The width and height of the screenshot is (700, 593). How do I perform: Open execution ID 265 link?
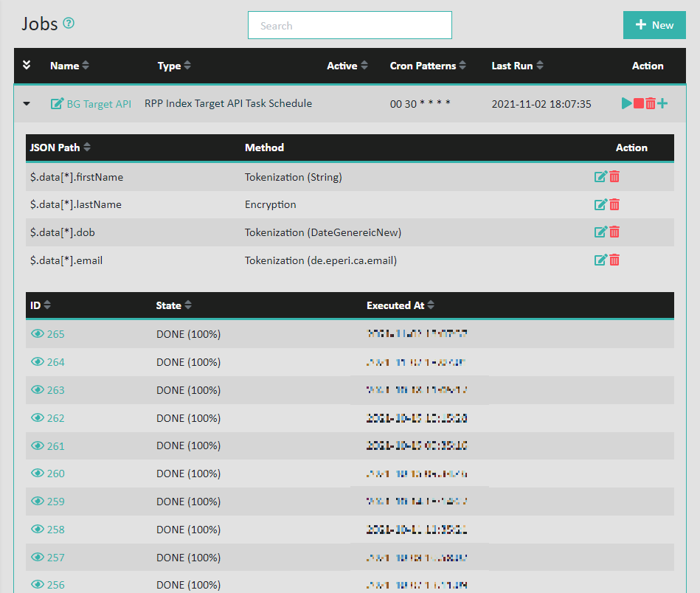(56, 334)
